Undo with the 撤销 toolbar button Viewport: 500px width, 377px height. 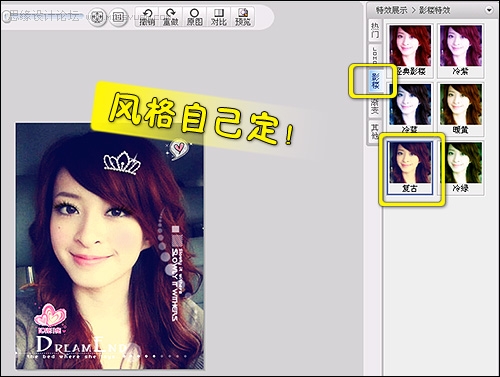click(147, 17)
